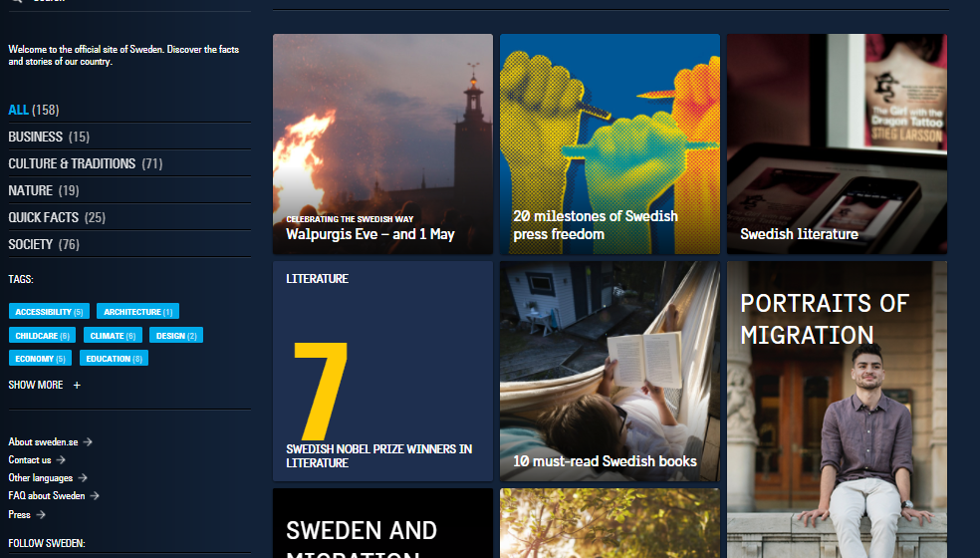Screen dimensions: 980x558
Task: Filter articles by SOCIETY
Action: [44, 244]
